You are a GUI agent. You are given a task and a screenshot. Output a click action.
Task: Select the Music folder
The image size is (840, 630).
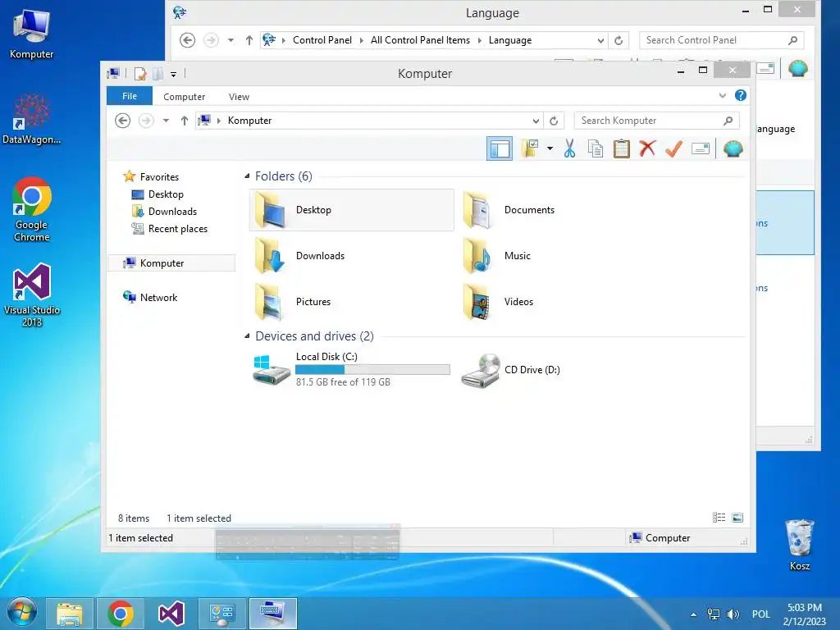point(518,256)
